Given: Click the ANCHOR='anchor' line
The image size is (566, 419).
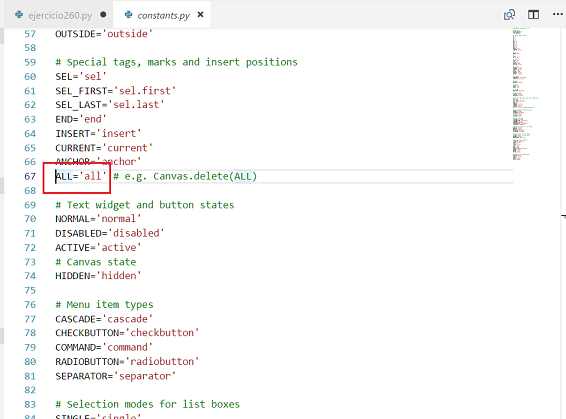Looking at the screenshot, I should click(98, 162).
